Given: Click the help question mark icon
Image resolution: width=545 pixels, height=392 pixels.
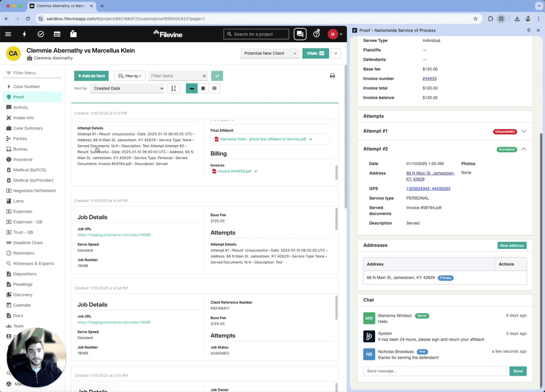Looking at the screenshot, I should coord(316,34).
